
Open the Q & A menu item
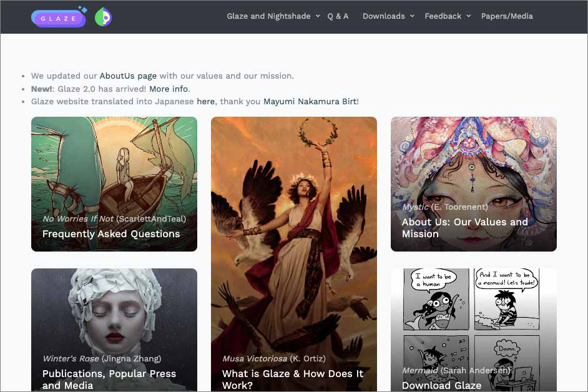[x=338, y=16]
